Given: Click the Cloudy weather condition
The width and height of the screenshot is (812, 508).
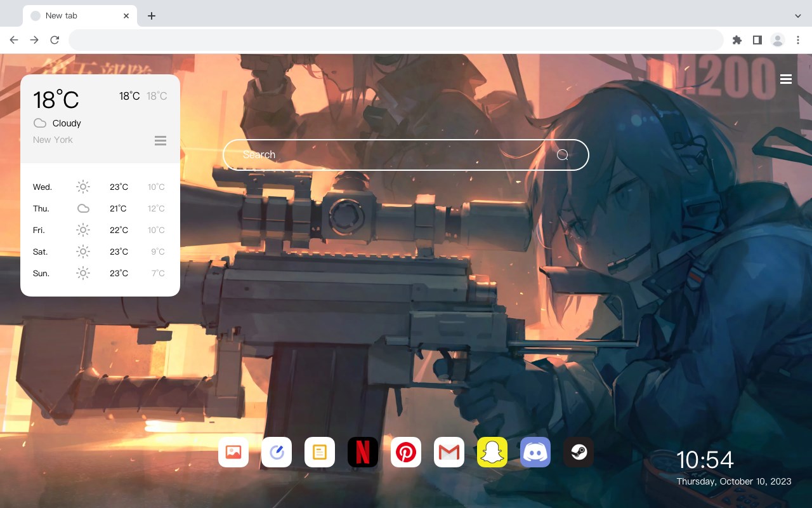Looking at the screenshot, I should point(67,123).
